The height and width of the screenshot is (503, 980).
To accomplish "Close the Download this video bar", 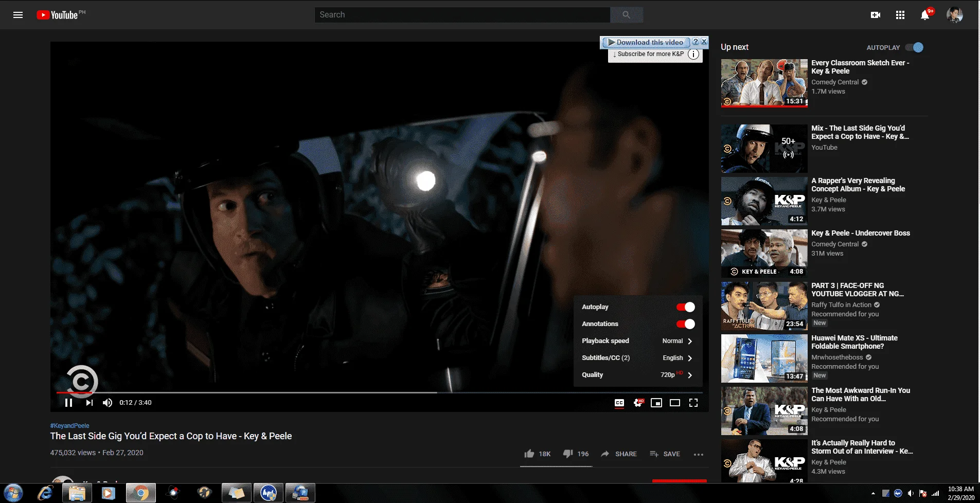I will pyautogui.click(x=704, y=42).
